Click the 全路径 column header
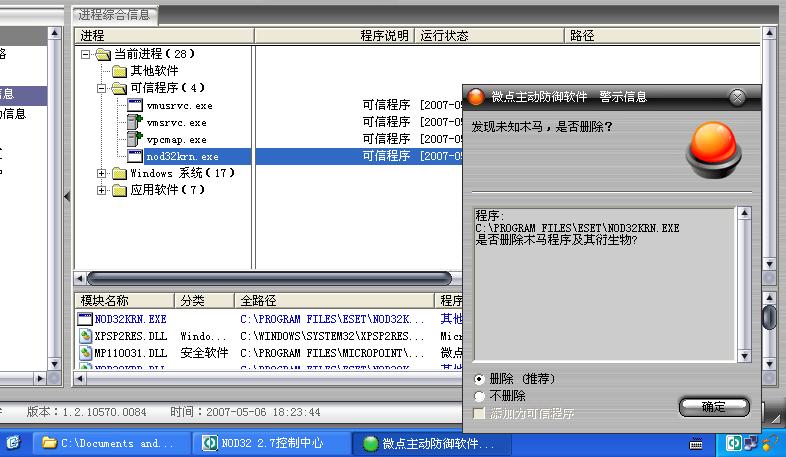The width and height of the screenshot is (786, 457). 334,301
